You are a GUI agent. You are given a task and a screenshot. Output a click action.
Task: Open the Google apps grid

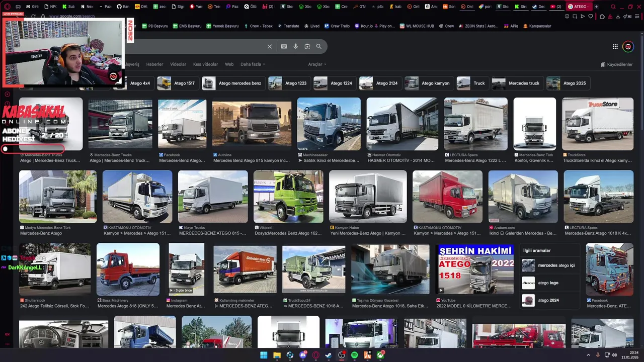click(615, 47)
